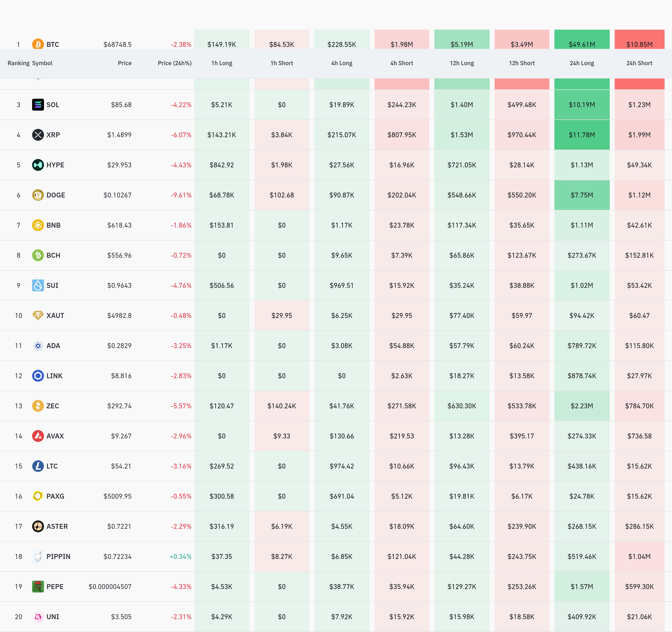Click the BNB coin icon
The width and height of the screenshot is (672, 632).
[38, 225]
